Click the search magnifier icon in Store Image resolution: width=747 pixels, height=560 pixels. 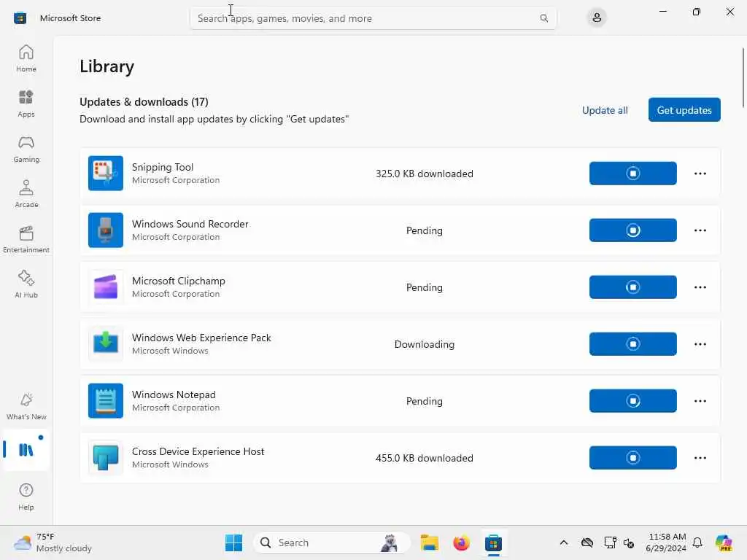[543, 18]
